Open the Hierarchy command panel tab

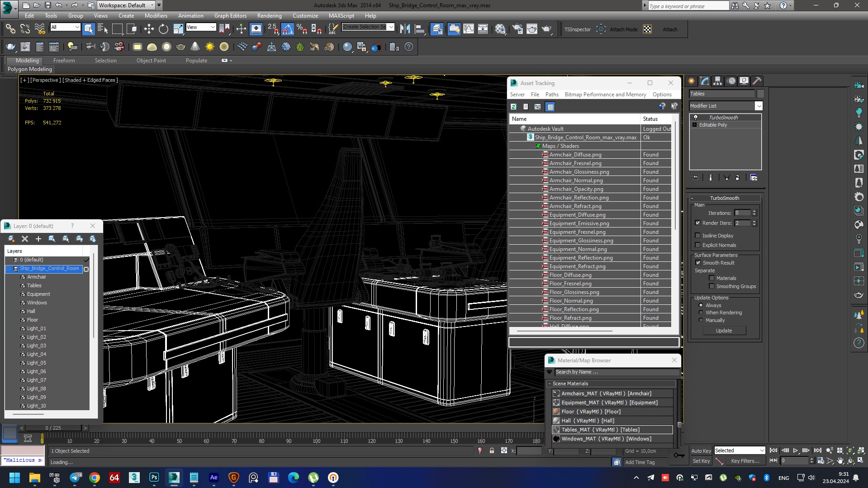point(718,81)
